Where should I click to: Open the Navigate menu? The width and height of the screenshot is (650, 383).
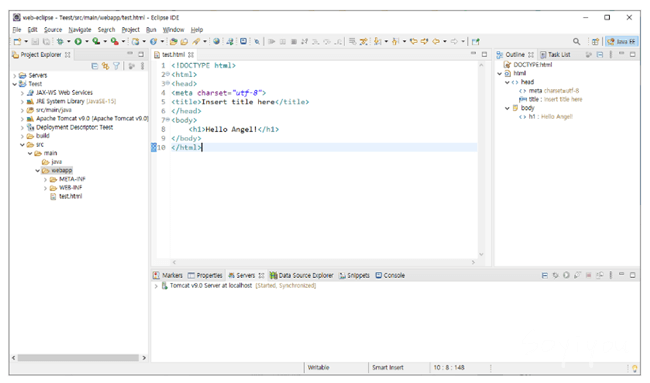coord(80,30)
